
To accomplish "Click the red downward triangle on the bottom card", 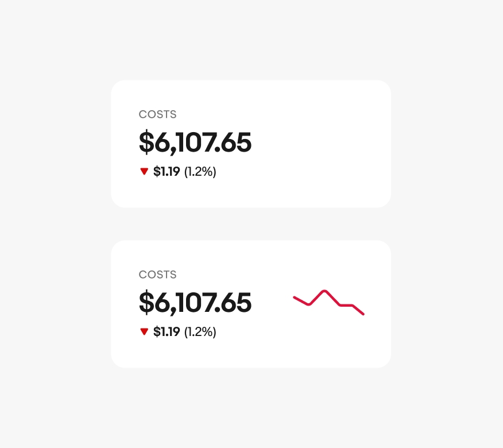I will (144, 331).
